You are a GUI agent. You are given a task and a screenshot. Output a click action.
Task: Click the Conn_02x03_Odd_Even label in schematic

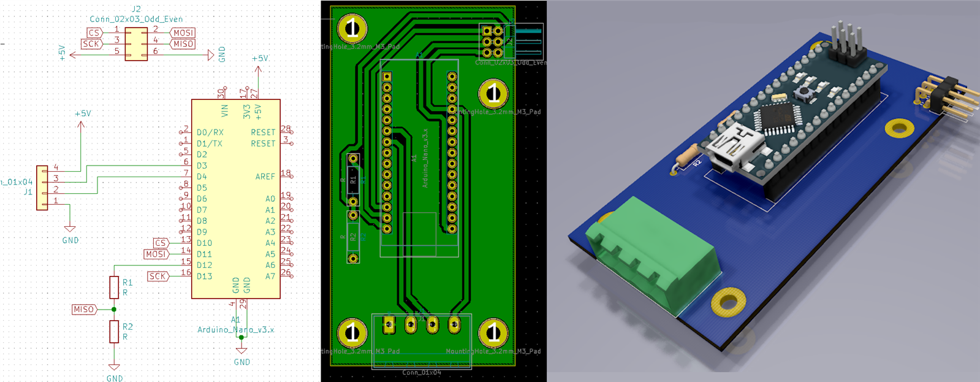pos(136,19)
